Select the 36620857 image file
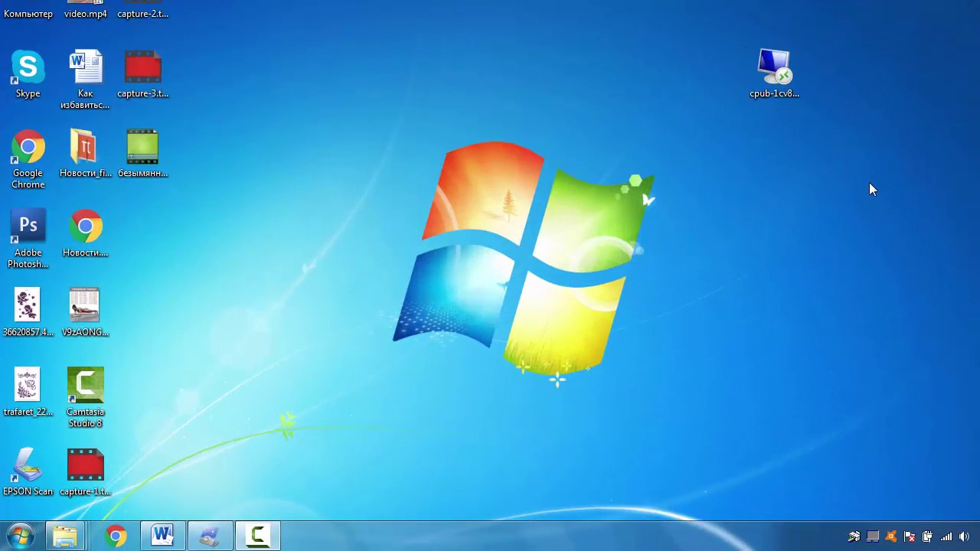 pyautogui.click(x=28, y=313)
